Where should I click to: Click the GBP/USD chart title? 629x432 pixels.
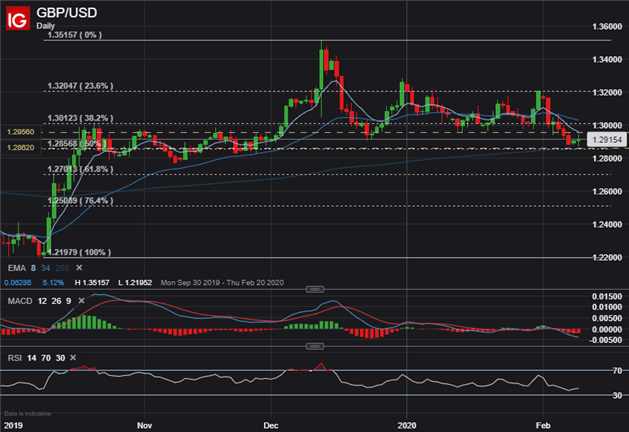67,13
